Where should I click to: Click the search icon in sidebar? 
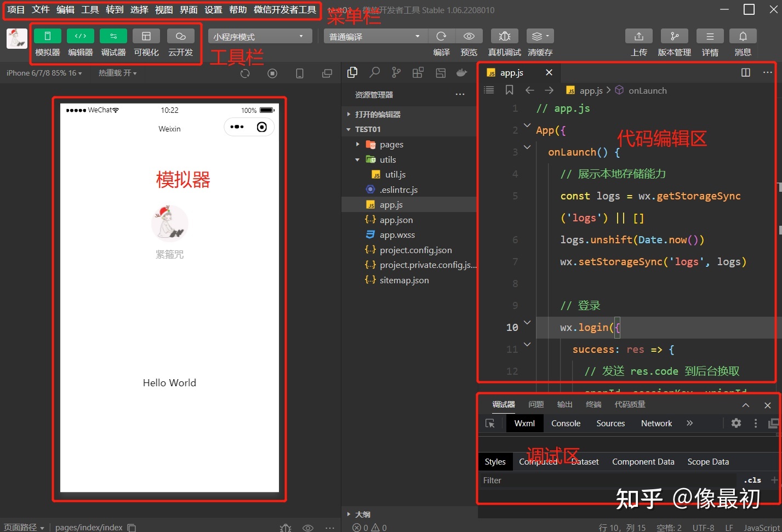(x=375, y=73)
